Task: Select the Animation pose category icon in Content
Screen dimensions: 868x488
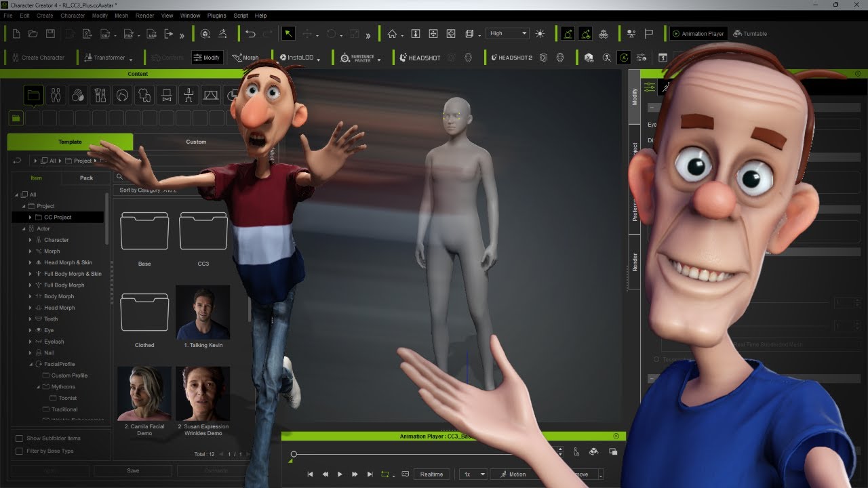Action: click(189, 96)
